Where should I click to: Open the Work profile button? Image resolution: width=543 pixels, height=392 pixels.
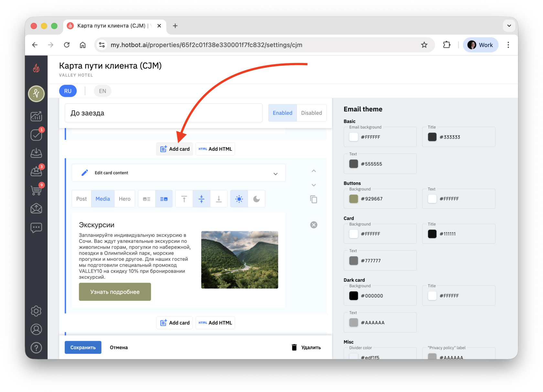tap(481, 45)
